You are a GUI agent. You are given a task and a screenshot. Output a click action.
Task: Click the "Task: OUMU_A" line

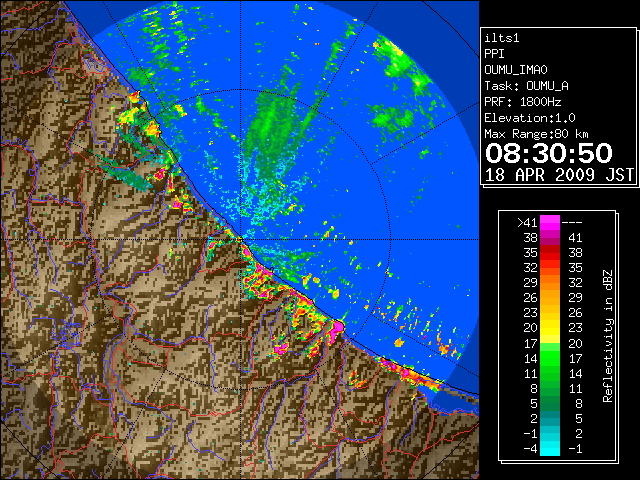coord(527,86)
